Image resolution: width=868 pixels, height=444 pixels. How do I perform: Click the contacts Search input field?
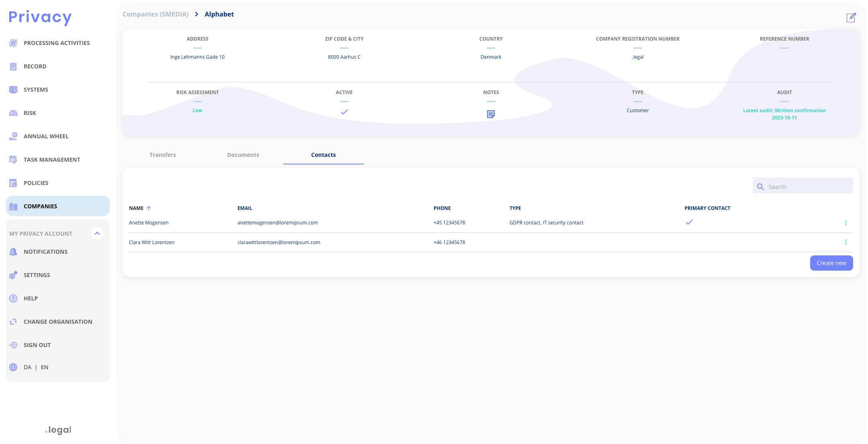(x=803, y=185)
